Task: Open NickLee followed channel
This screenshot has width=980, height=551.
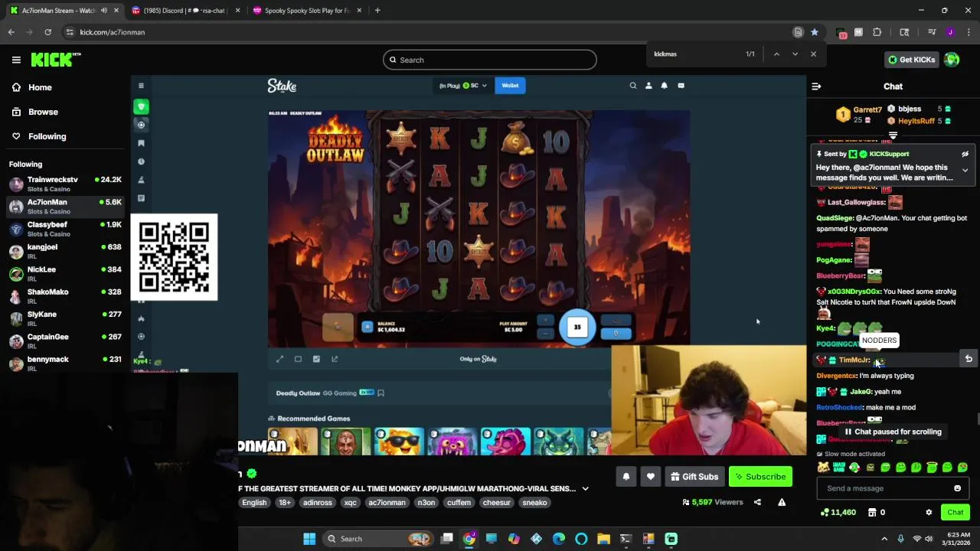Action: (65, 273)
